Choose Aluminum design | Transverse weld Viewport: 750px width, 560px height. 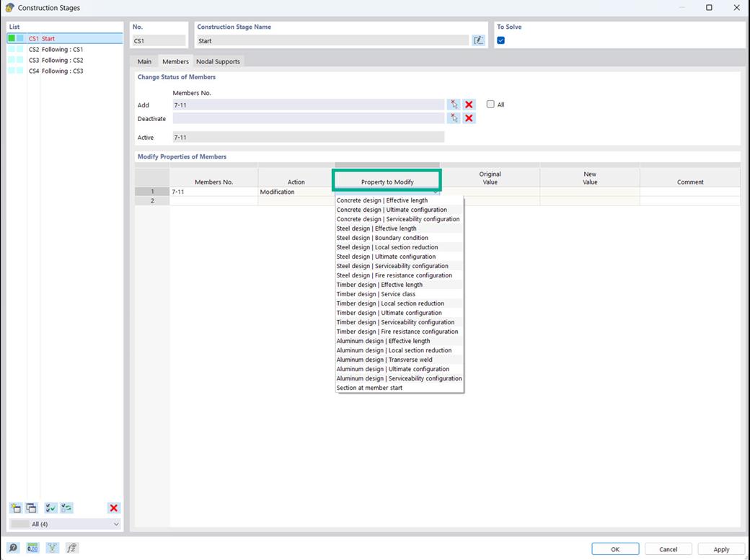tap(399, 360)
